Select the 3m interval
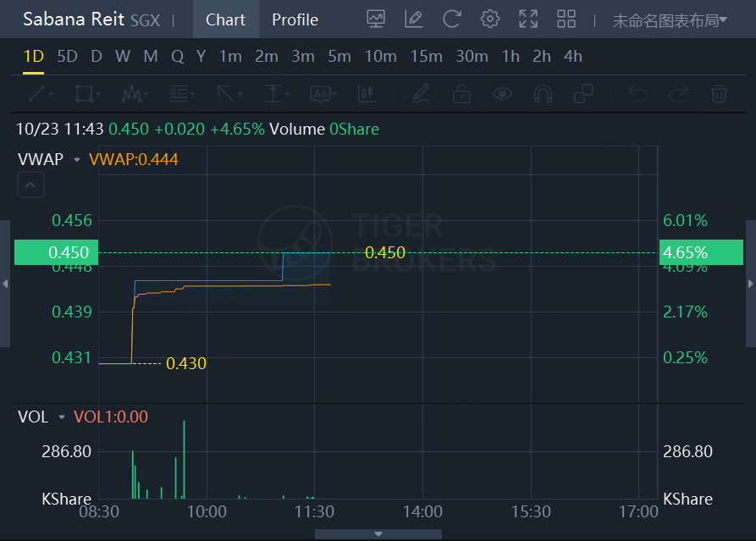Viewport: 756px width, 541px height. (x=303, y=57)
